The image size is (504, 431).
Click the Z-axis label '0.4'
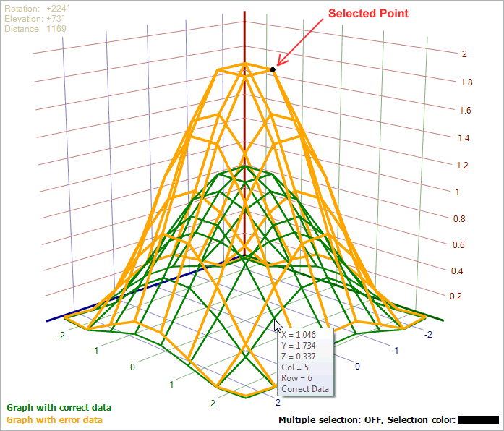click(457, 271)
